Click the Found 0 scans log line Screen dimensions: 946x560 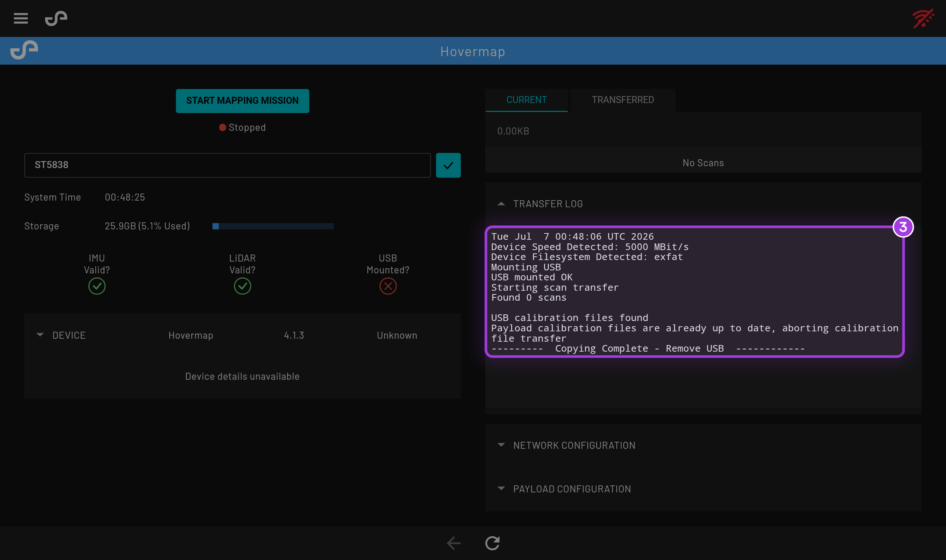point(528,298)
